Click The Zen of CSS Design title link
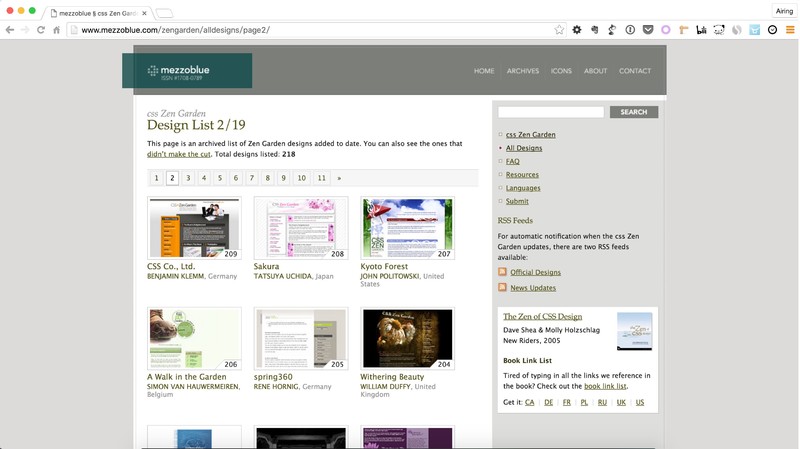The height and width of the screenshot is (449, 800). [542, 316]
